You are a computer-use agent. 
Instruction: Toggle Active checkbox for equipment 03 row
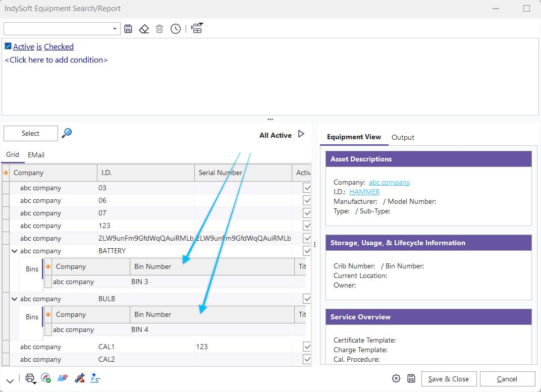coord(306,188)
